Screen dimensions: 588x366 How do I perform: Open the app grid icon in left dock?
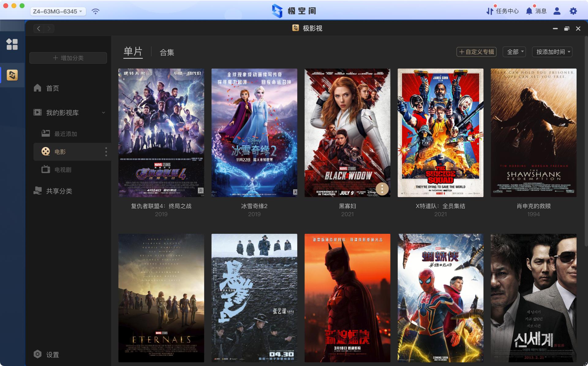[12, 44]
